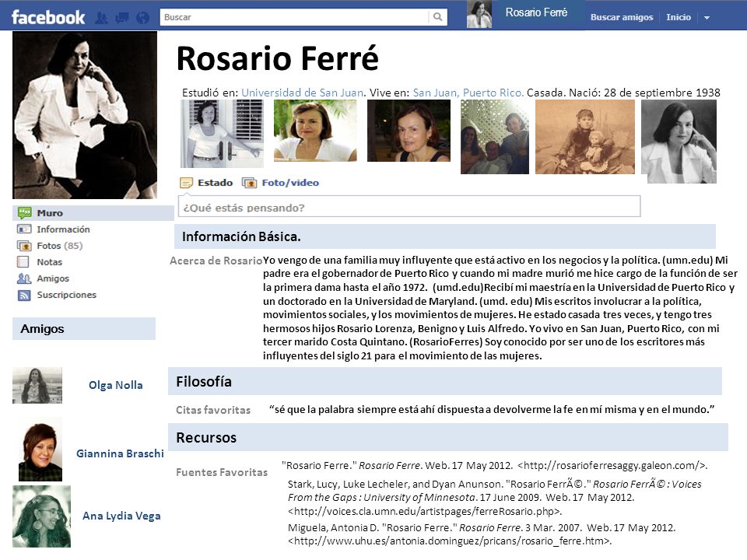Open Olga Nolla's profile name link
Viewport: 747px width, 560px height.
coord(116,385)
